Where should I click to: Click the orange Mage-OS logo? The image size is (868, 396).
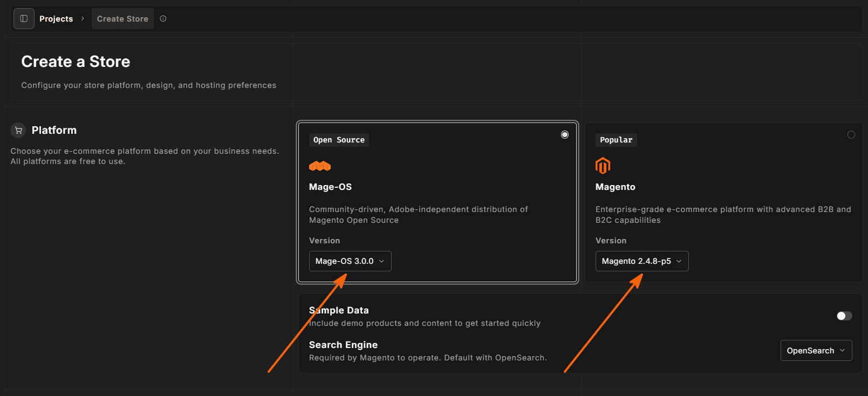[x=320, y=166]
